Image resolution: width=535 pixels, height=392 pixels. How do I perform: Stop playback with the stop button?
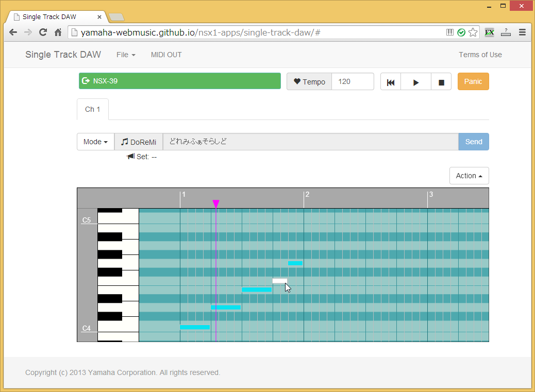pos(441,82)
